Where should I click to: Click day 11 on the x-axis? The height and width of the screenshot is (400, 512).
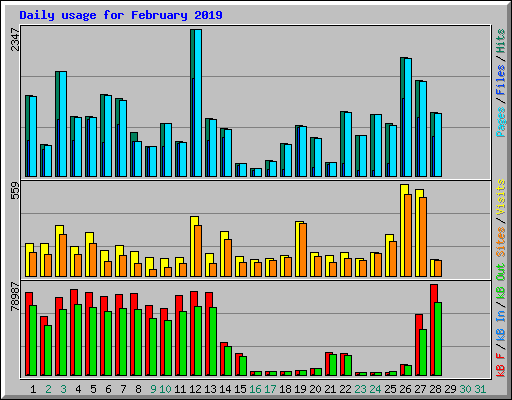(x=180, y=389)
